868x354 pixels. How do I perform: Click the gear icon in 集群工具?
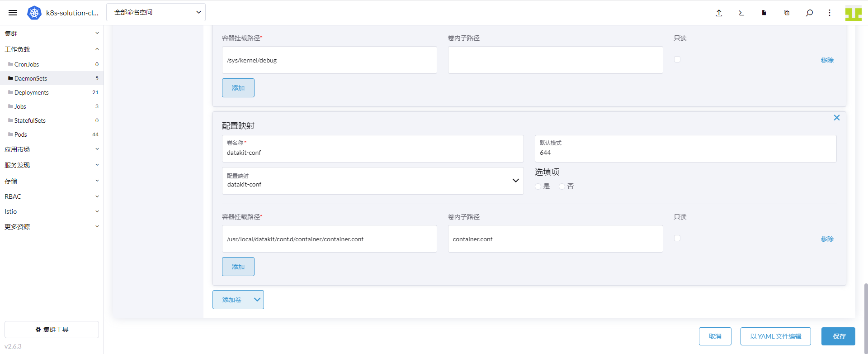[38, 330]
